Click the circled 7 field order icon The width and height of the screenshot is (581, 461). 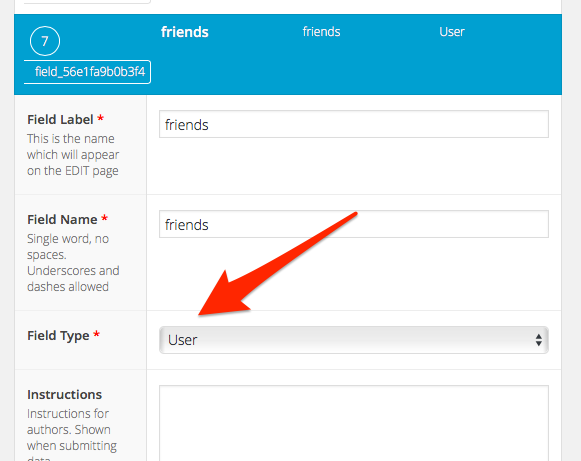pos(45,41)
